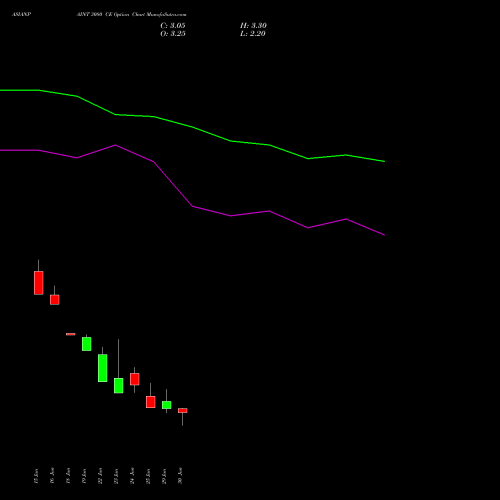500x500 pixels.
Task: Click the '24 Jan' date axis label
Action: pos(132,476)
